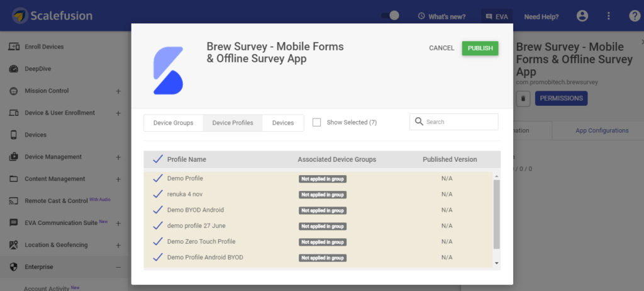Click the EVA button in header

497,16
